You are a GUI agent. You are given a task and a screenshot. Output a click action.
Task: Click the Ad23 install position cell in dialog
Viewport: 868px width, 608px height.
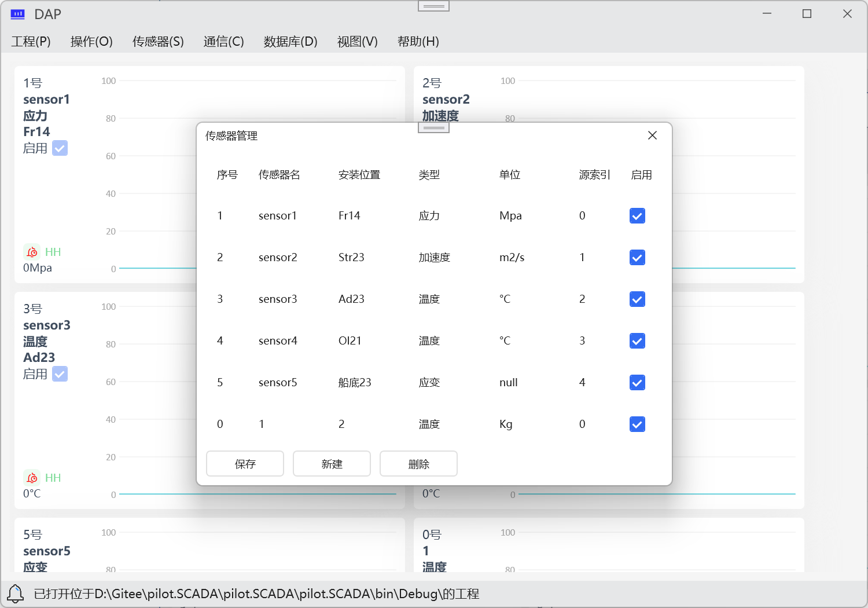pyautogui.click(x=351, y=299)
